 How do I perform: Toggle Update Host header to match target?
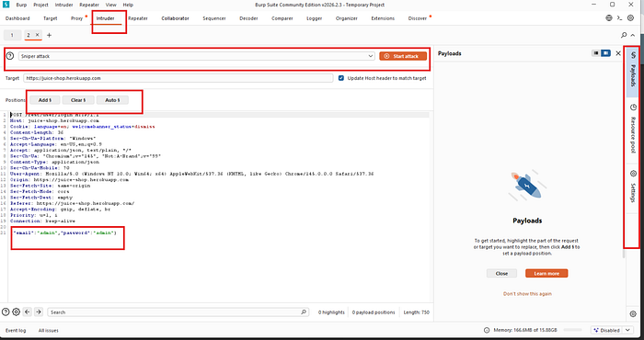pos(341,78)
